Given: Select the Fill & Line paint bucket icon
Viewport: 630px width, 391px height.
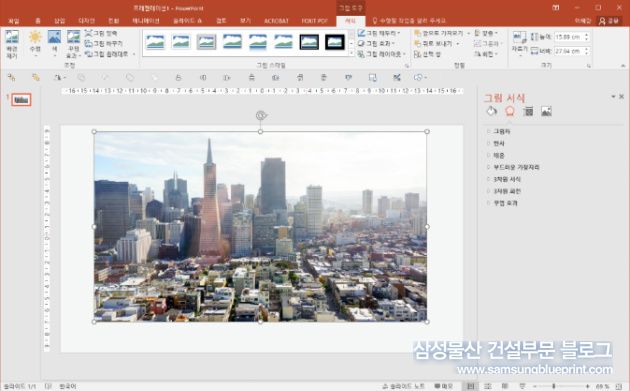Looking at the screenshot, I should [x=491, y=111].
